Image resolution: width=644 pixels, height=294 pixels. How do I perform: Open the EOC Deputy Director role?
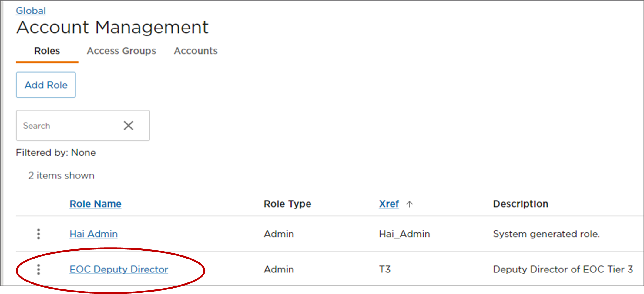pos(119,269)
